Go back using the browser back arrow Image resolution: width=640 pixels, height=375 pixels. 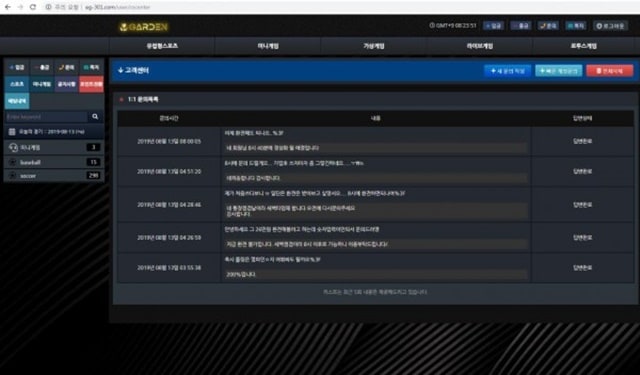pos(7,7)
